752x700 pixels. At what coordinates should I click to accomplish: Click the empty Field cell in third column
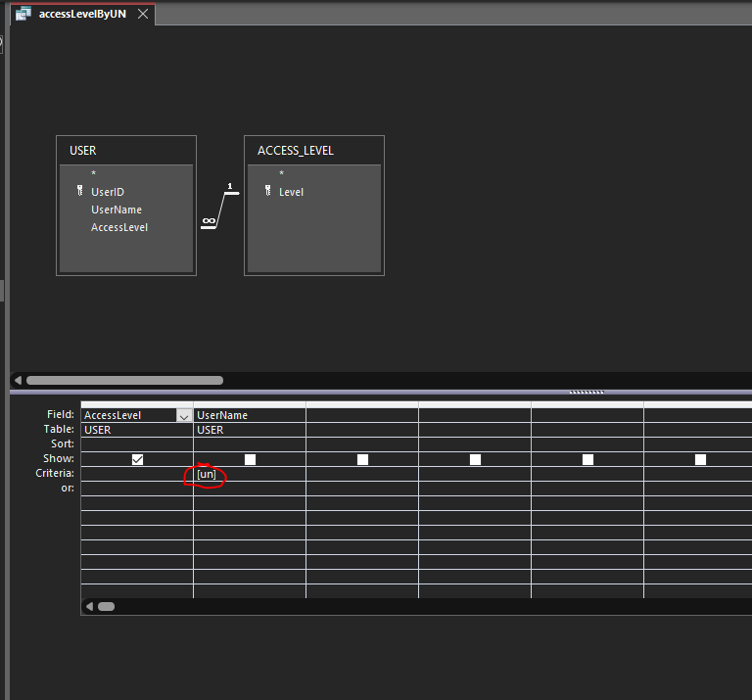(362, 415)
